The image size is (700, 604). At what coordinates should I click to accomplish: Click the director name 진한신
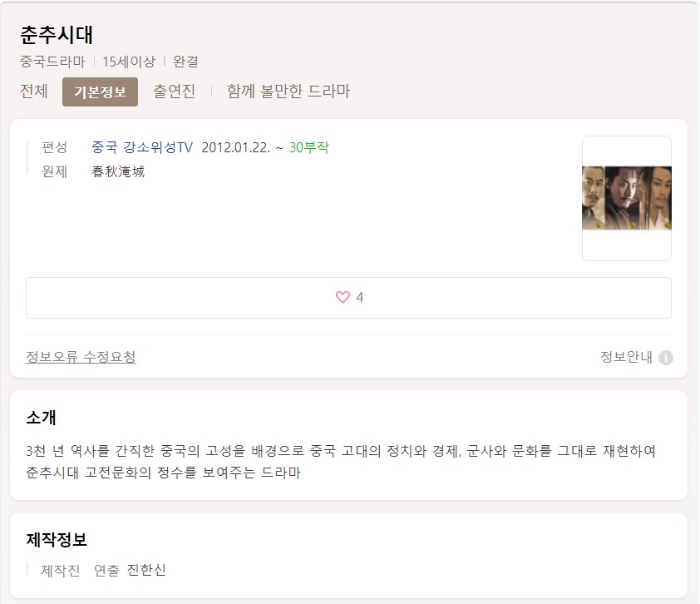(146, 570)
